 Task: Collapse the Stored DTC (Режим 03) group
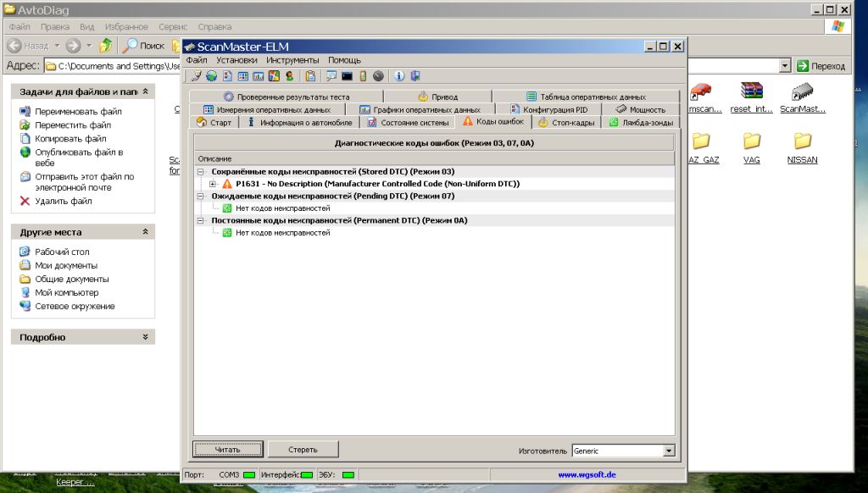click(201, 172)
